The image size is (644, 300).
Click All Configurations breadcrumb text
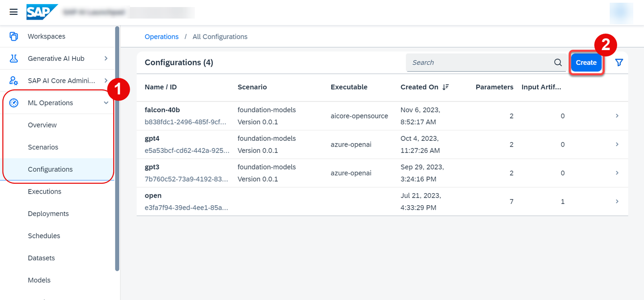(220, 37)
